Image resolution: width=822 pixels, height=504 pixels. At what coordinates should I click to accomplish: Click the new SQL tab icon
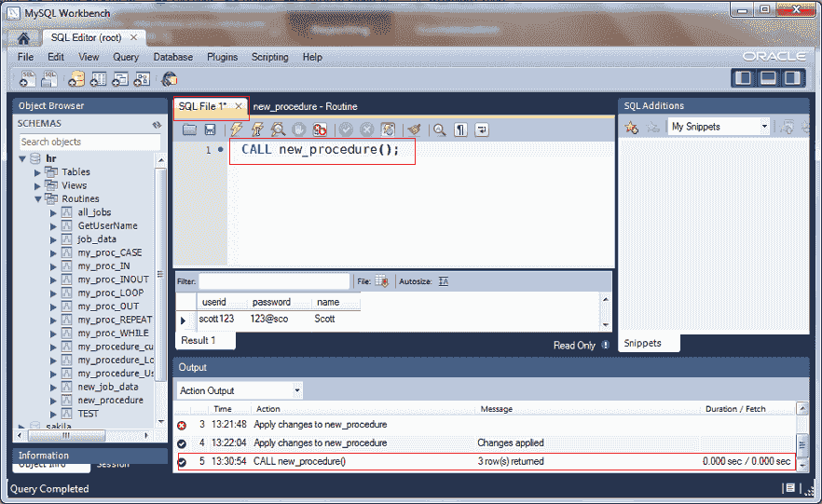click(x=27, y=79)
